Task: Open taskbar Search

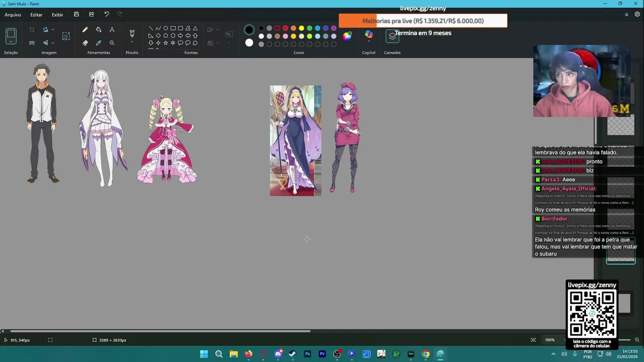Action: (219, 354)
